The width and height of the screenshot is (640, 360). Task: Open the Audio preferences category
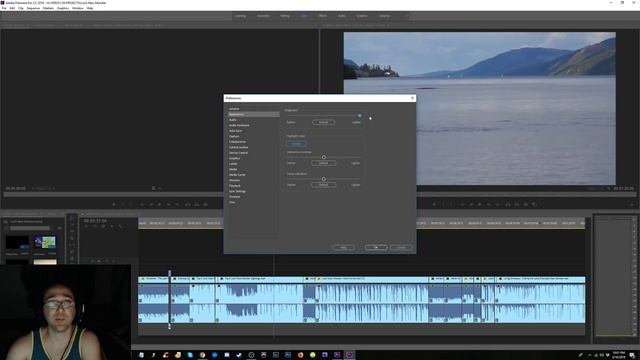pyautogui.click(x=233, y=120)
